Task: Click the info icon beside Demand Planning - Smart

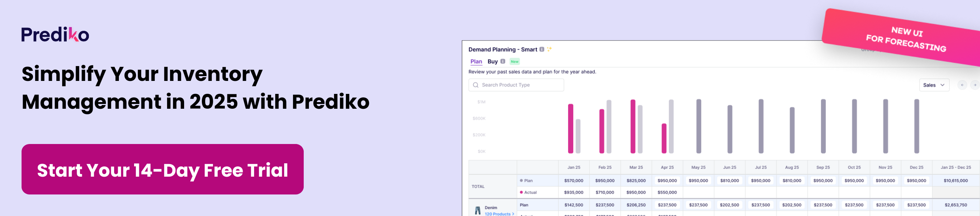Action: click(542, 49)
